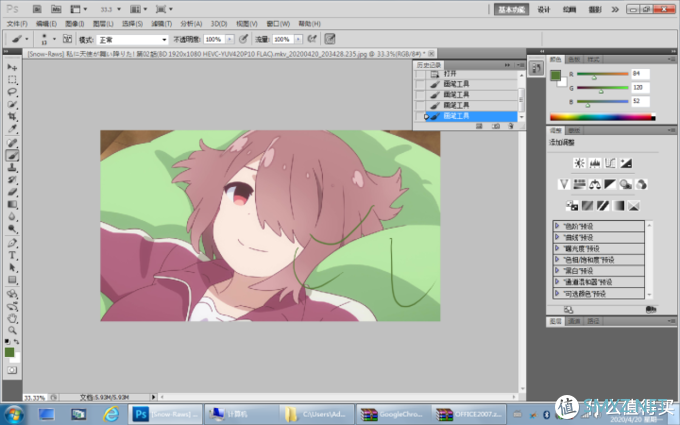Select the Hand tool

[x=12, y=318]
